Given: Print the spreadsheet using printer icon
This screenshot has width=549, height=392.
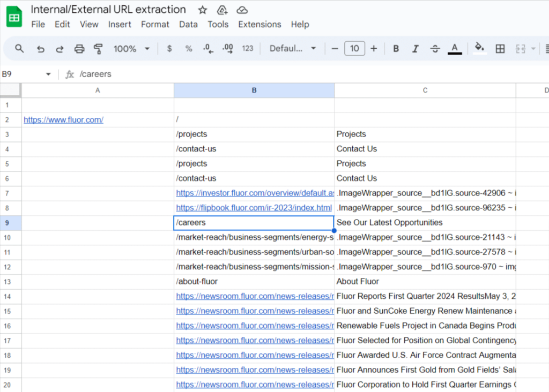Looking at the screenshot, I should 79,49.
